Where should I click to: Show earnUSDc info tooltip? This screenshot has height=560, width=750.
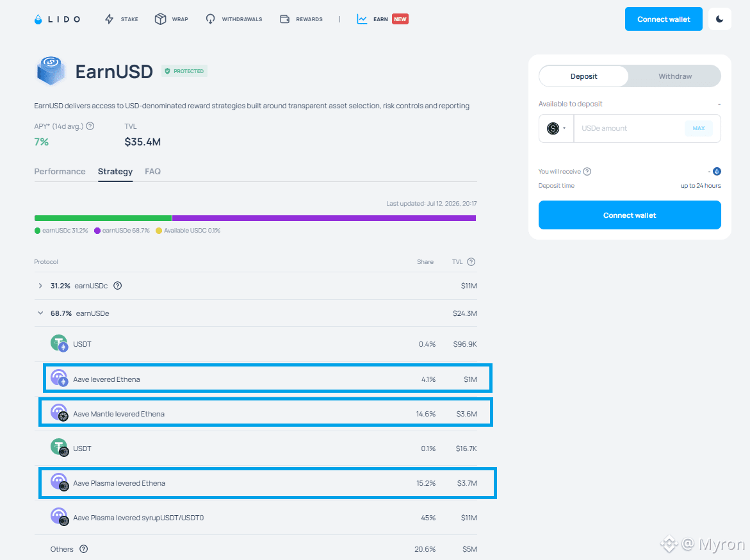coord(118,286)
